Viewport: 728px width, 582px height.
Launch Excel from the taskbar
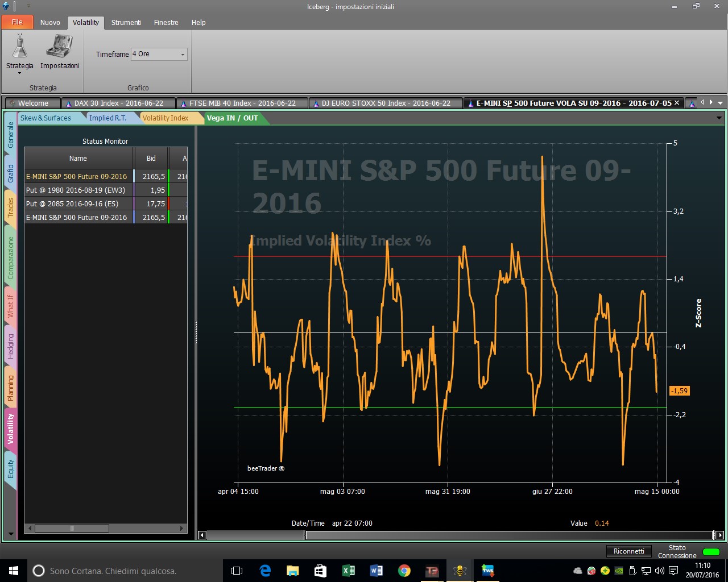point(348,571)
